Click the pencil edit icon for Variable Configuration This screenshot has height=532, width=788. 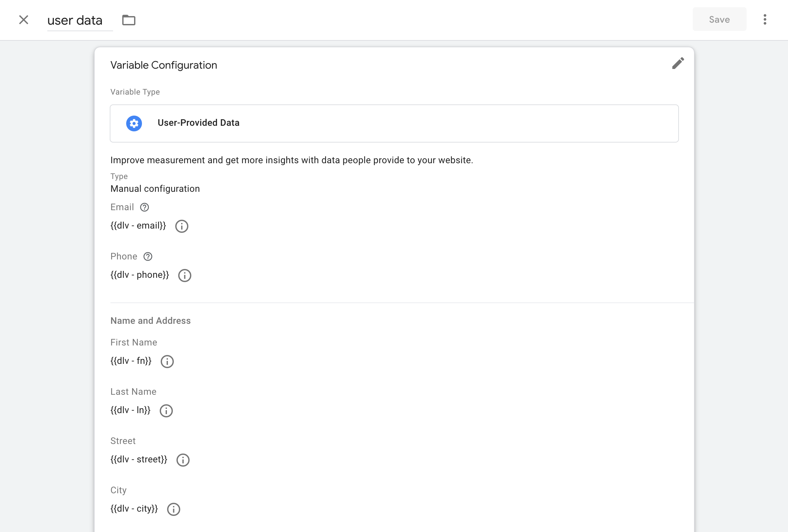click(x=678, y=63)
